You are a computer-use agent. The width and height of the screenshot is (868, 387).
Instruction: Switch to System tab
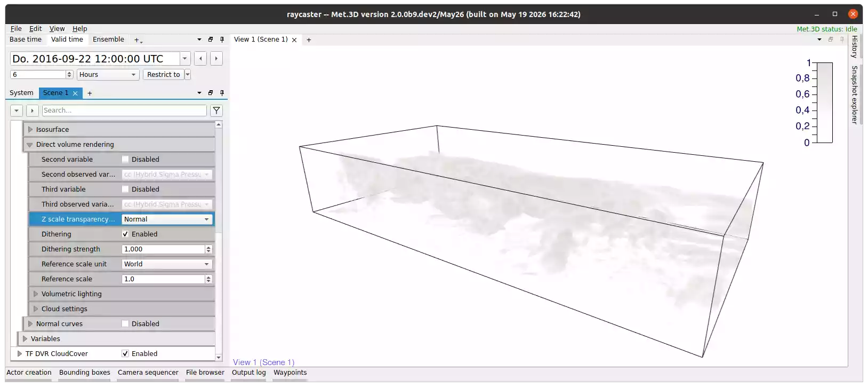coord(21,93)
